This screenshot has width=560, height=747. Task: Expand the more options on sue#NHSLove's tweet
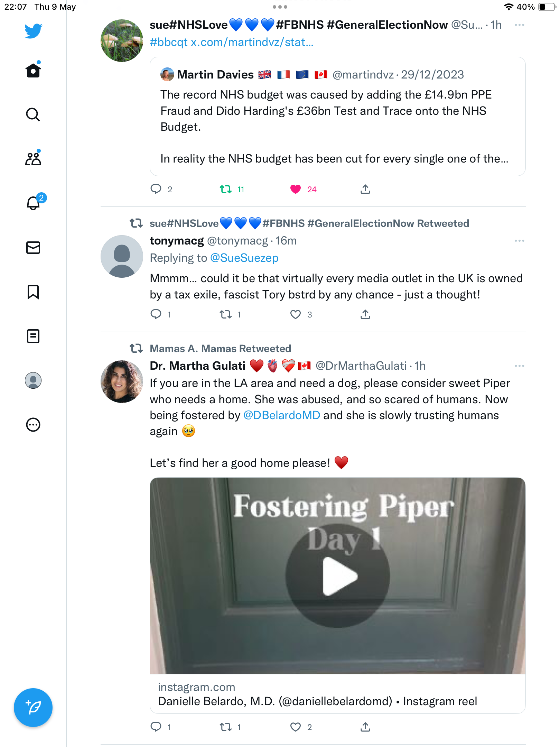click(520, 25)
